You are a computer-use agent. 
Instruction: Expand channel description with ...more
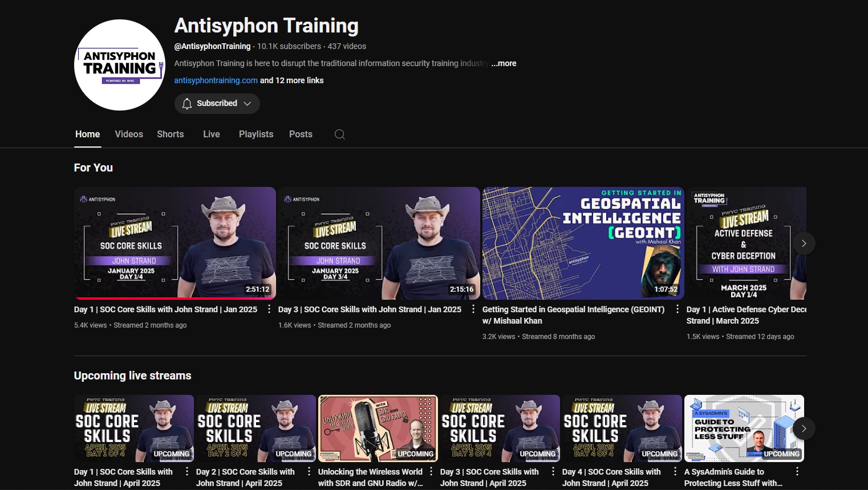tap(504, 63)
